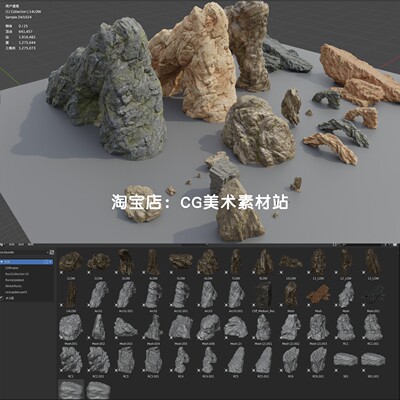Select the Mesh (2) asset thumbnail
This screenshot has width=400, height=400.
236,327
